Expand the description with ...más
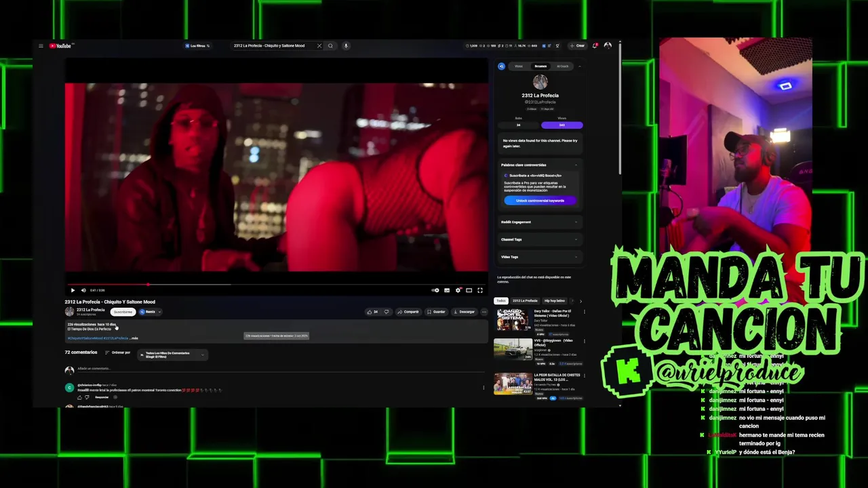 pyautogui.click(x=134, y=338)
